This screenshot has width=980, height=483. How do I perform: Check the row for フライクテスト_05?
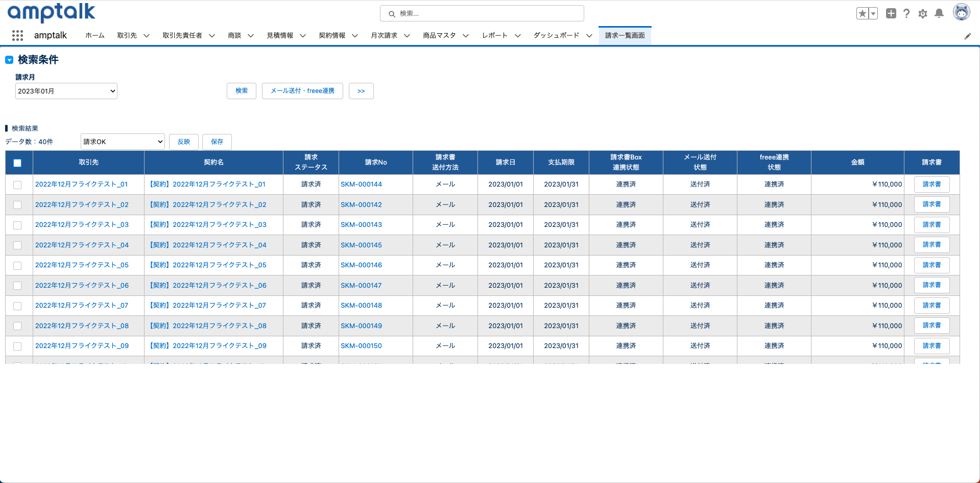(17, 266)
